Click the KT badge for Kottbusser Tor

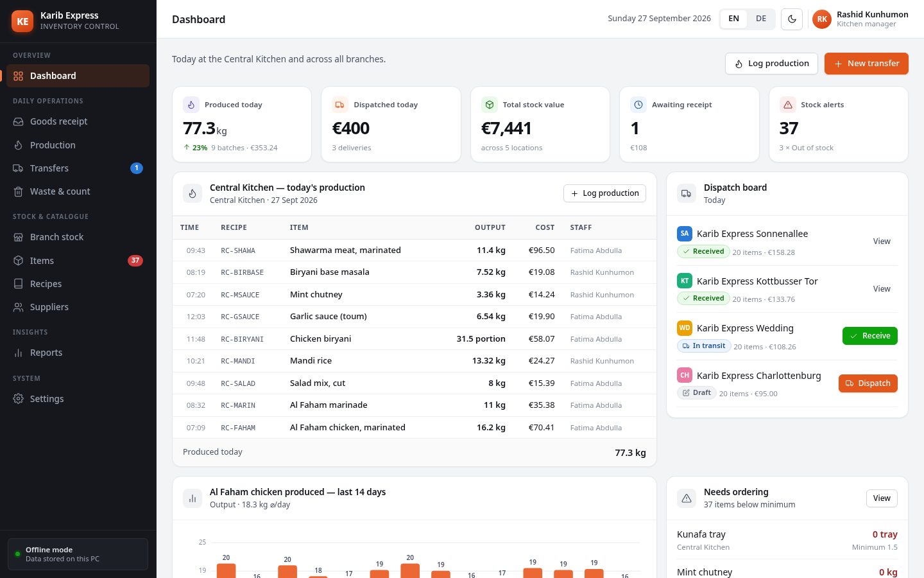[685, 281]
